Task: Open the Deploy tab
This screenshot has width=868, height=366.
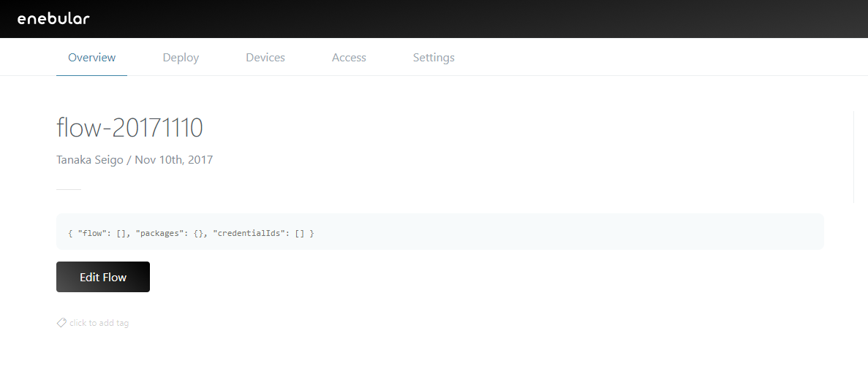Action: click(181, 57)
